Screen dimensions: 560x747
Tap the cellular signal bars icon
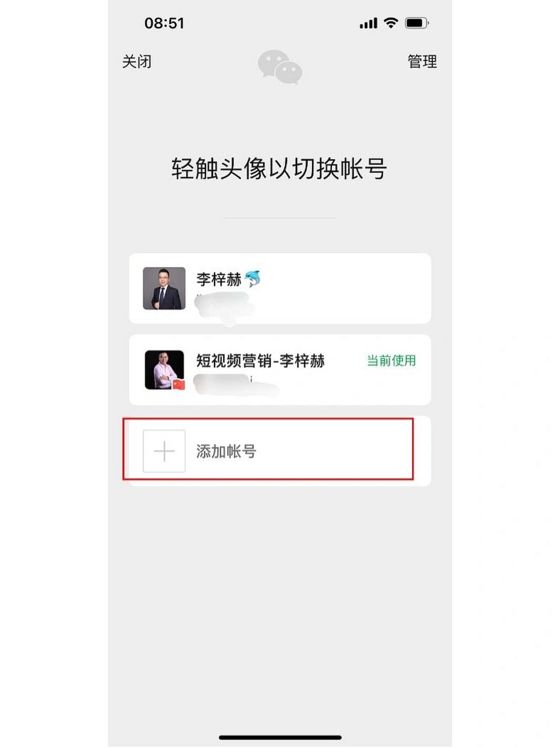368,23
